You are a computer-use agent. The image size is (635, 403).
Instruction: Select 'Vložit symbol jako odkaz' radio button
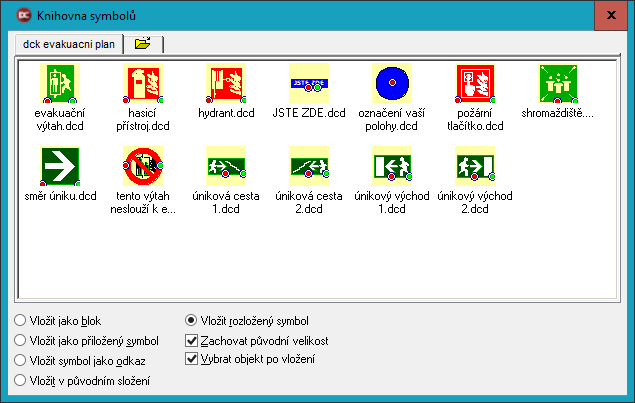(21, 360)
